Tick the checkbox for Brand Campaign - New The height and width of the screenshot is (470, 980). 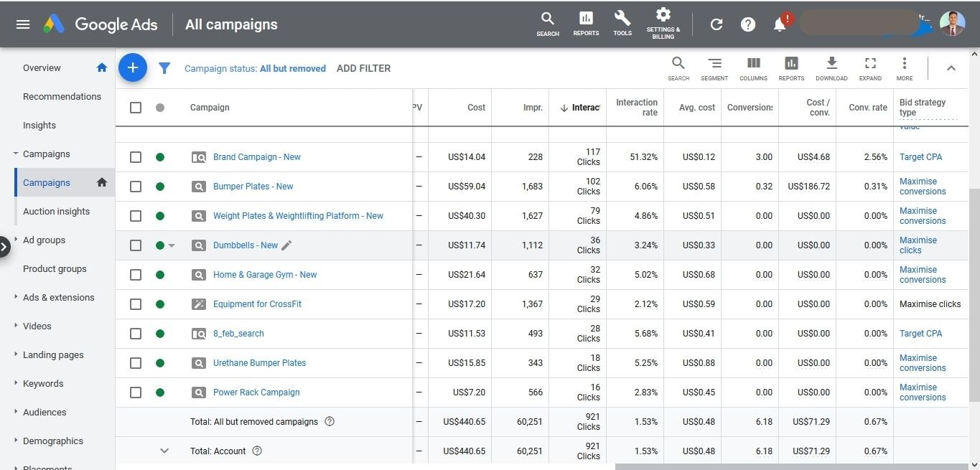(x=136, y=157)
